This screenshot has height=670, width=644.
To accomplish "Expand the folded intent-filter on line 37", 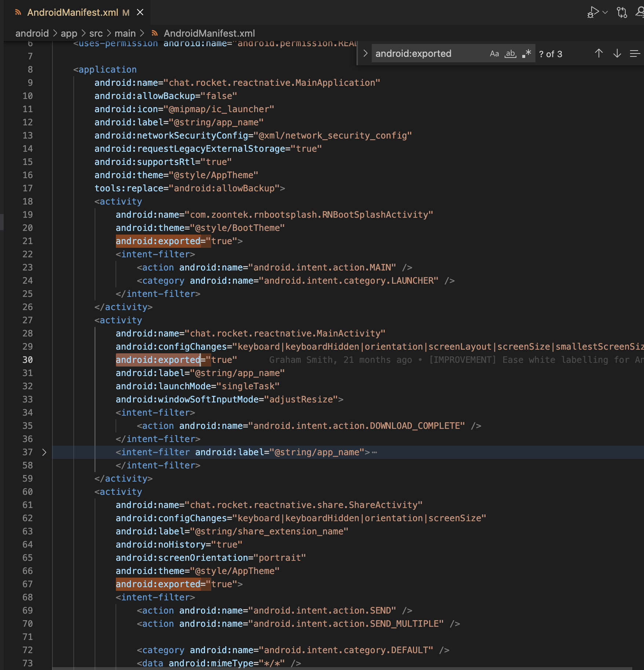I will [44, 452].
